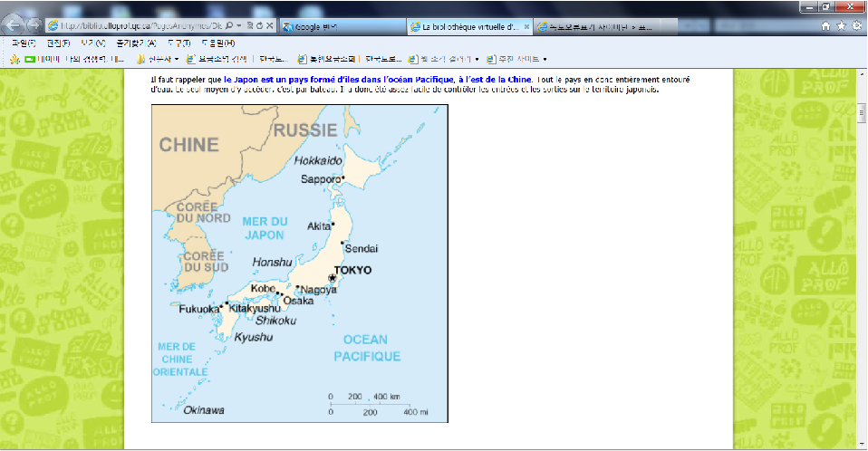Switch to the Google tab
The image size is (868, 451).
click(343, 26)
